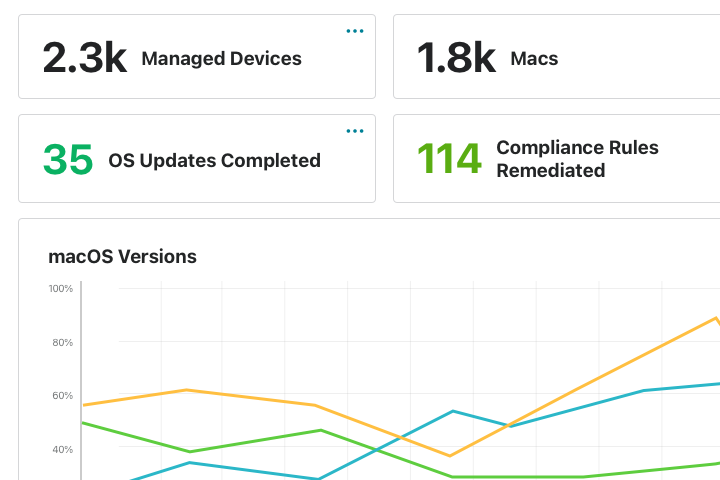Click the green 35 updates number

(68, 159)
